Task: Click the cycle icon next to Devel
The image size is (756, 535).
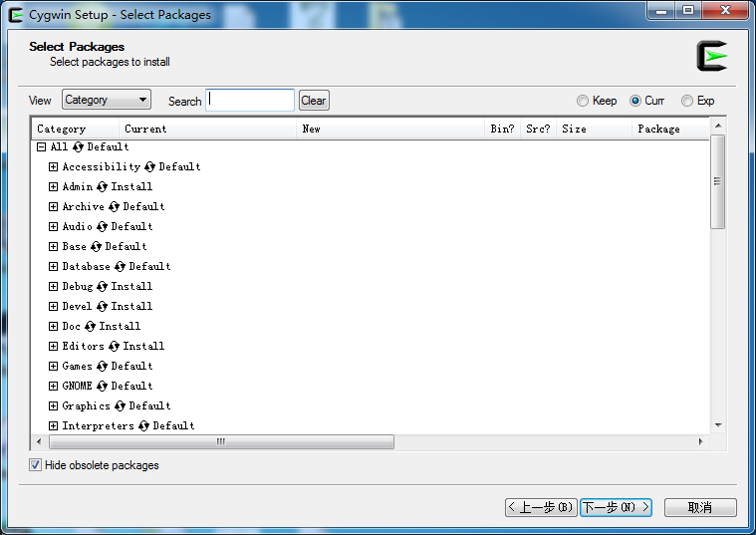Action: (102, 306)
